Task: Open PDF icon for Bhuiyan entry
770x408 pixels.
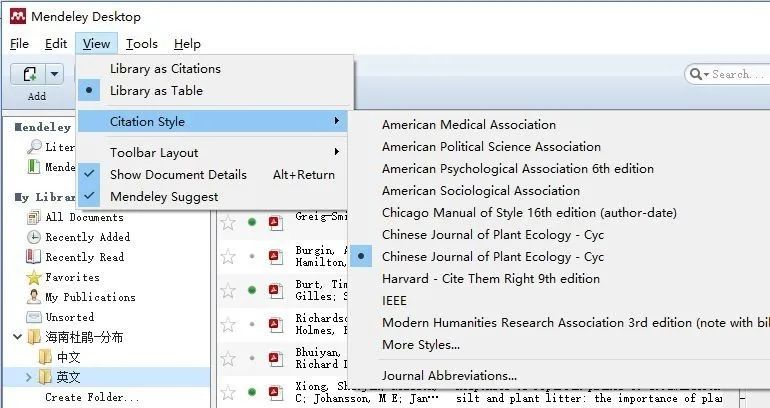Action: coord(275,358)
